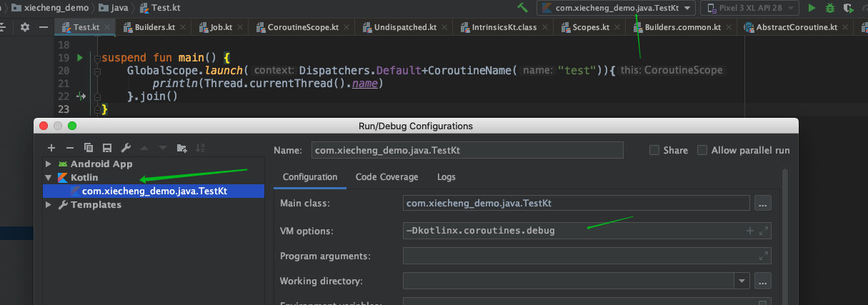Click the dialog's vertical scrollbar

(x=784, y=236)
